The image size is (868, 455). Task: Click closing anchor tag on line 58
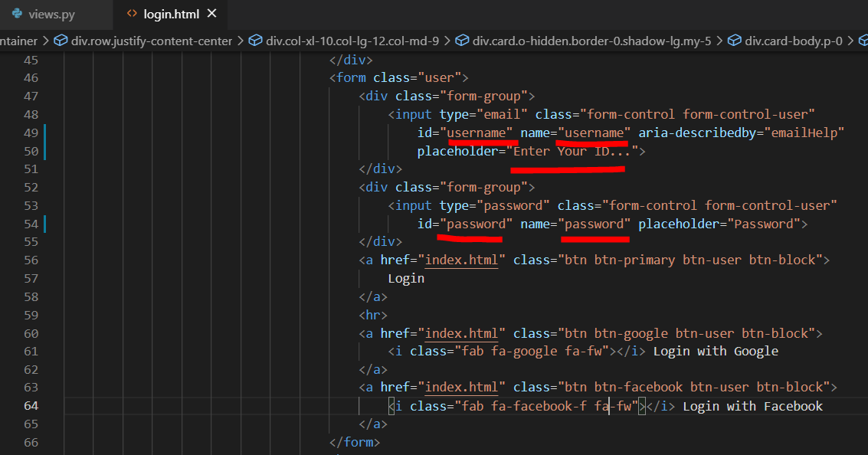[x=373, y=297]
